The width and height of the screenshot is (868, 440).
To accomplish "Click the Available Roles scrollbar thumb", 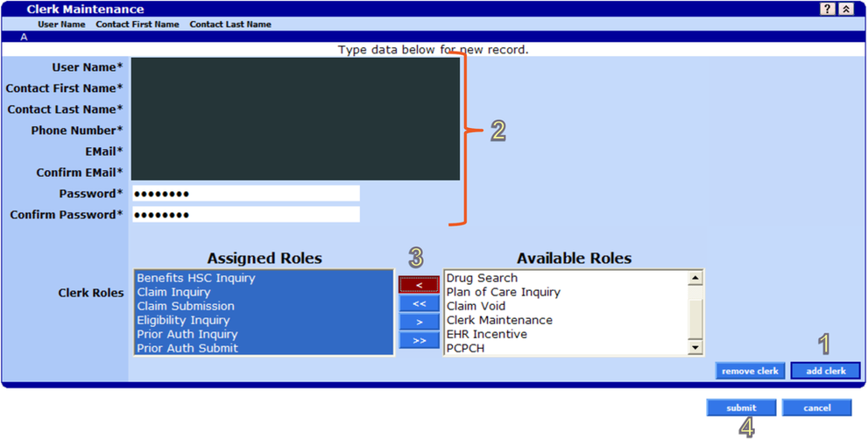I will point(695,319).
